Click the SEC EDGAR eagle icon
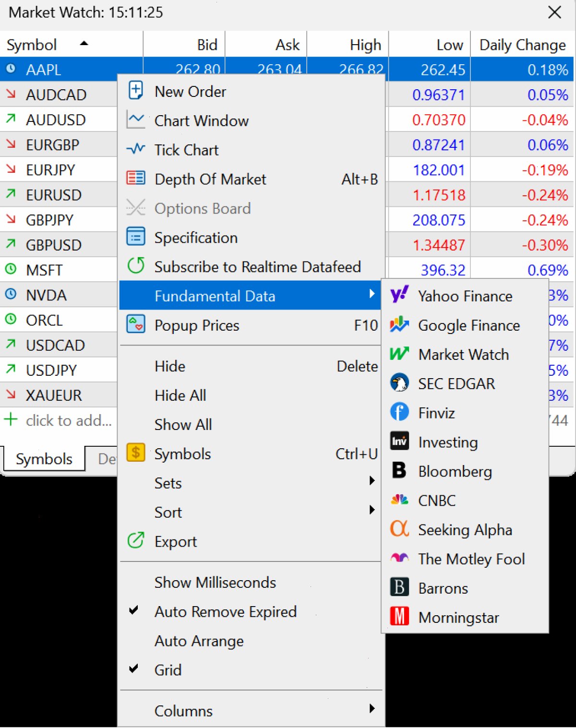Image resolution: width=576 pixels, height=728 pixels. (x=399, y=383)
